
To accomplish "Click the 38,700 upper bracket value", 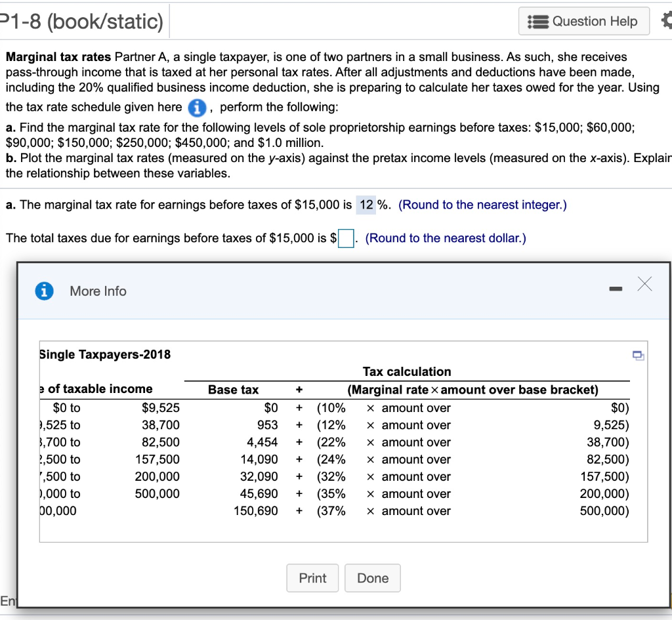I will point(161,425).
